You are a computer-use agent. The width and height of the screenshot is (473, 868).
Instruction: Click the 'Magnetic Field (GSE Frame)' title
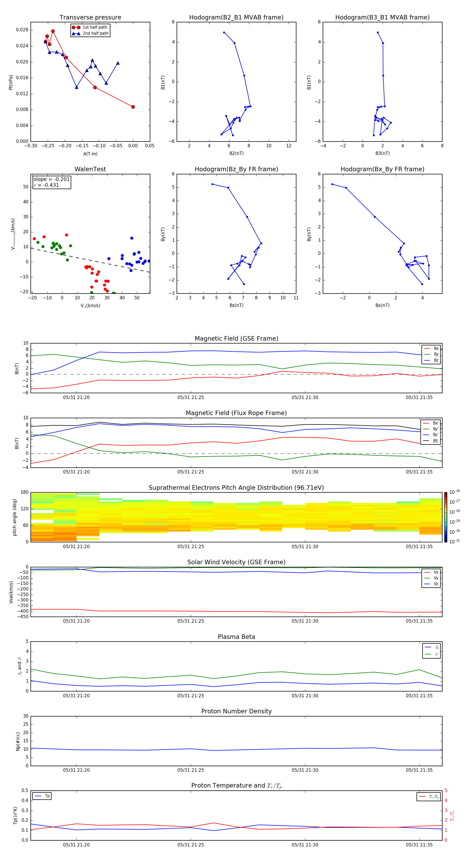pyautogui.click(x=236, y=338)
